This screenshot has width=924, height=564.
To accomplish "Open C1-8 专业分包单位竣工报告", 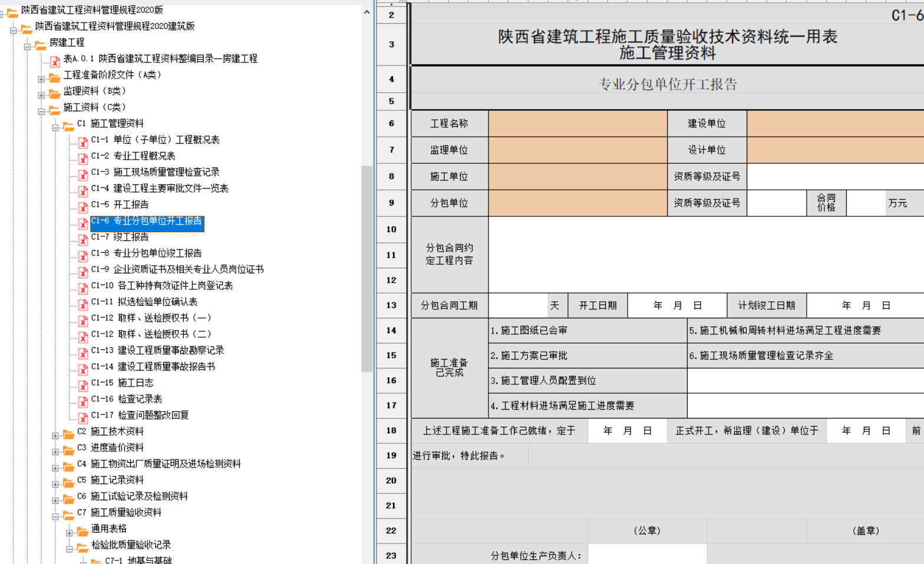I will coord(146,253).
